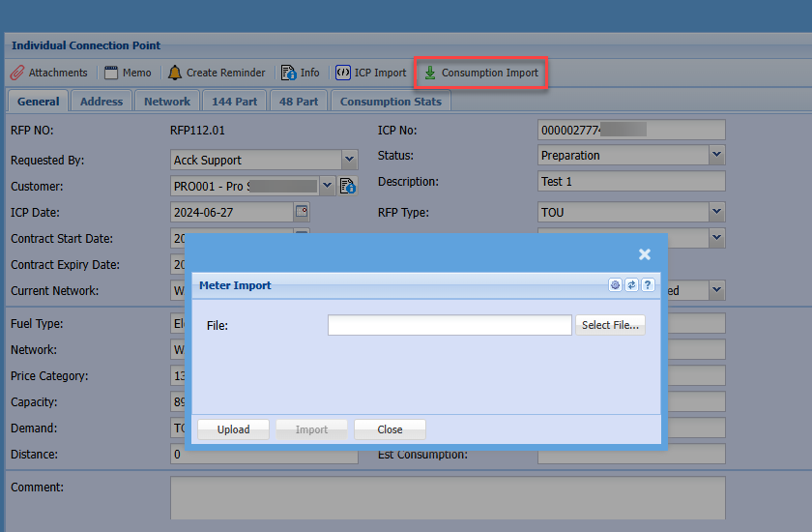Open help for the Meter Import panel
The image size is (812, 532).
(648, 285)
